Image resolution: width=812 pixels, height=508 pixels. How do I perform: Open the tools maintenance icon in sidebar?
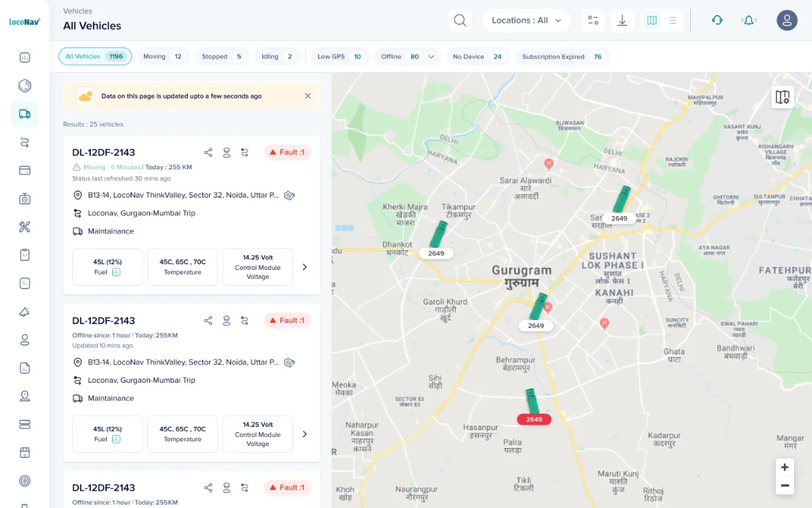point(25,227)
